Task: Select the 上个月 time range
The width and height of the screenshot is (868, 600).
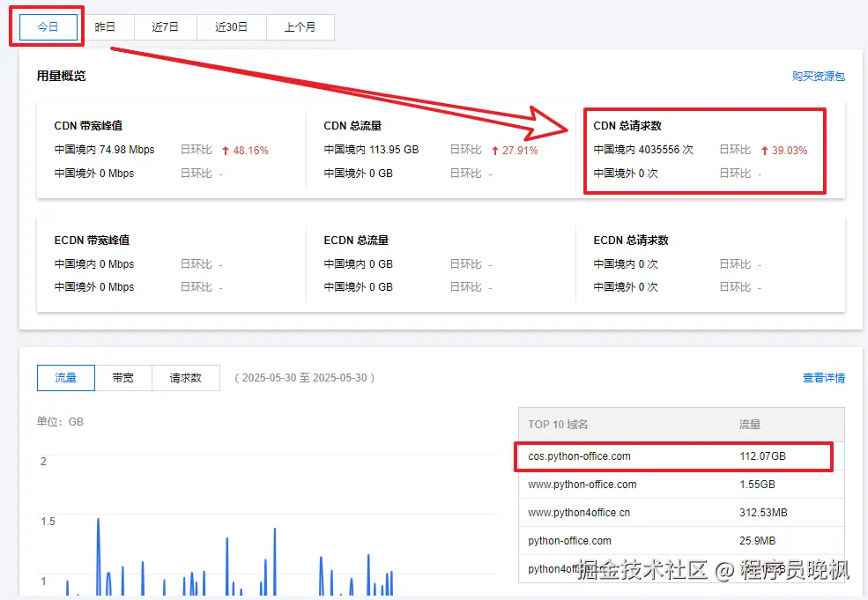Action: coord(300,27)
